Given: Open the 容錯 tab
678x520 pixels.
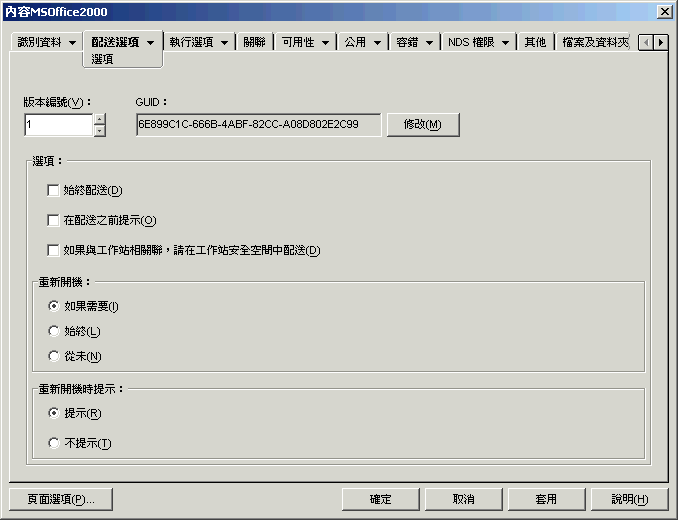Looking at the screenshot, I should point(407,42).
